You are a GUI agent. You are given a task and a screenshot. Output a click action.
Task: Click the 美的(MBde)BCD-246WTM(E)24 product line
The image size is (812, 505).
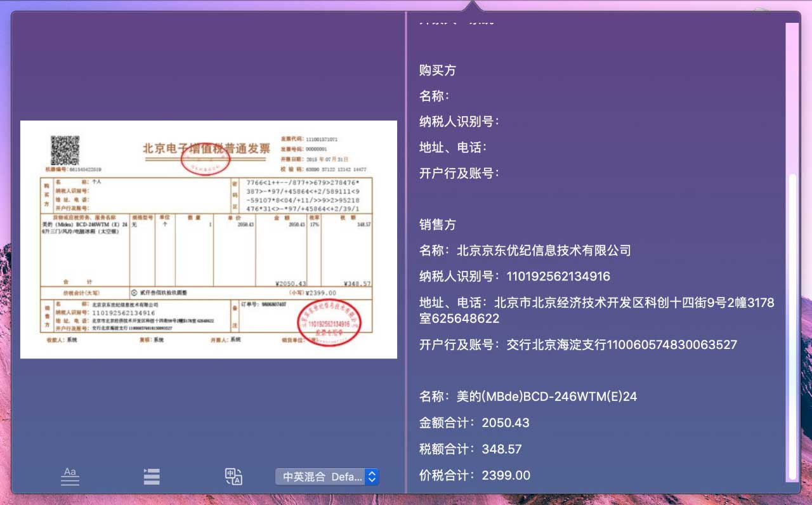point(528,397)
